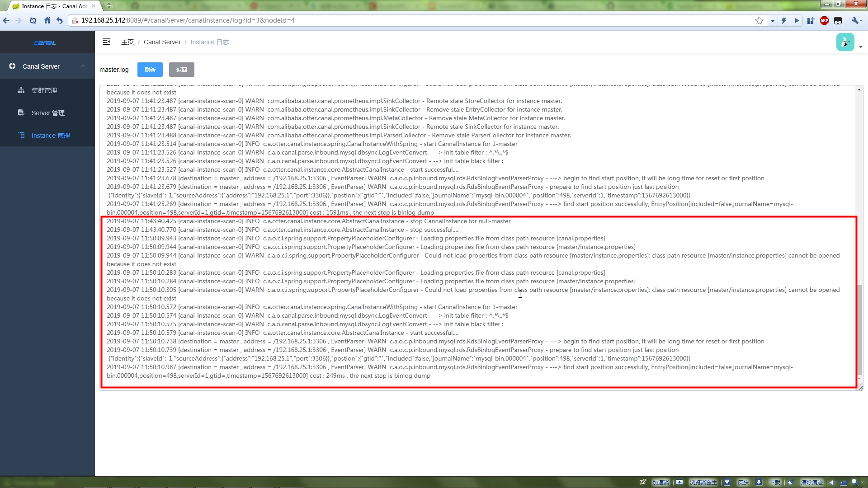Click the 清除痕迹 brush icon
The image size is (868, 488).
tap(791, 482)
